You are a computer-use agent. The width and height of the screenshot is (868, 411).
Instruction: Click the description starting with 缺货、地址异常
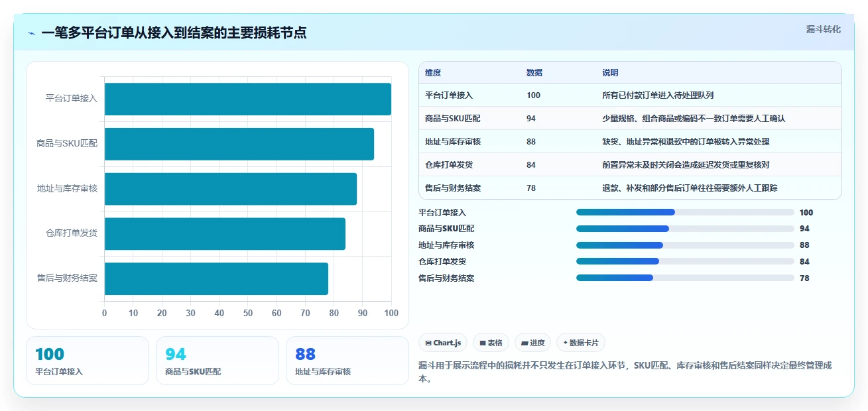pyautogui.click(x=686, y=142)
